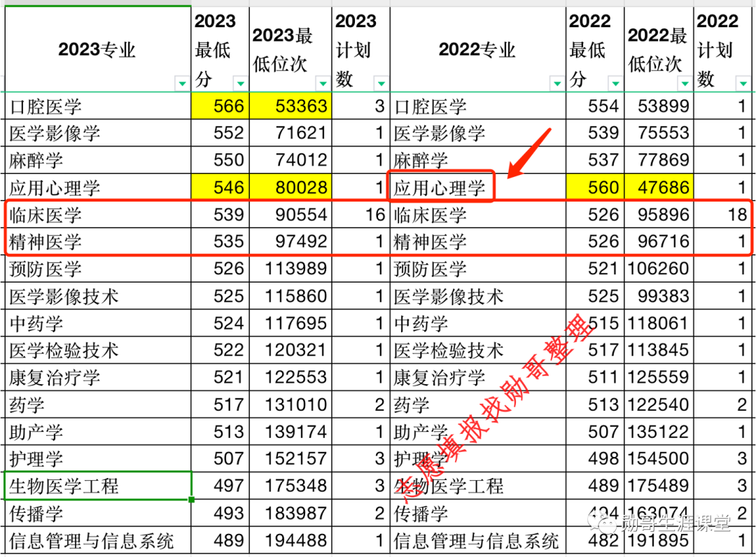Select active cell 生物医学工程 in 2023 column

[98, 485]
